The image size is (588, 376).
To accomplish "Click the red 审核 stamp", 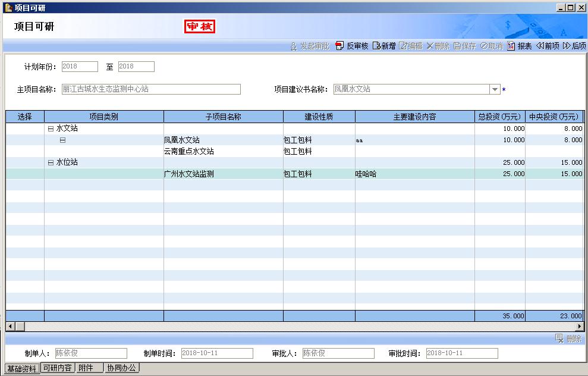I will pos(200,27).
